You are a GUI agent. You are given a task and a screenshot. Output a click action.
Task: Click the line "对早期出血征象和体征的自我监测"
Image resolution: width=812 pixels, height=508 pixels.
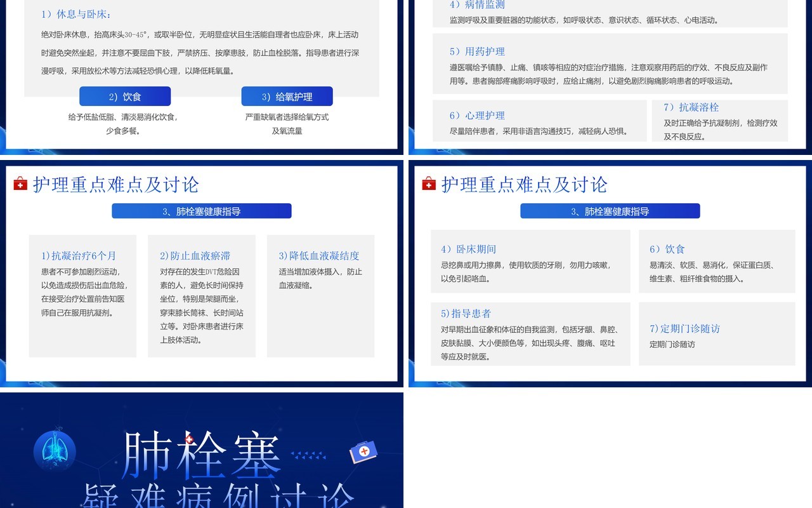[530, 330]
